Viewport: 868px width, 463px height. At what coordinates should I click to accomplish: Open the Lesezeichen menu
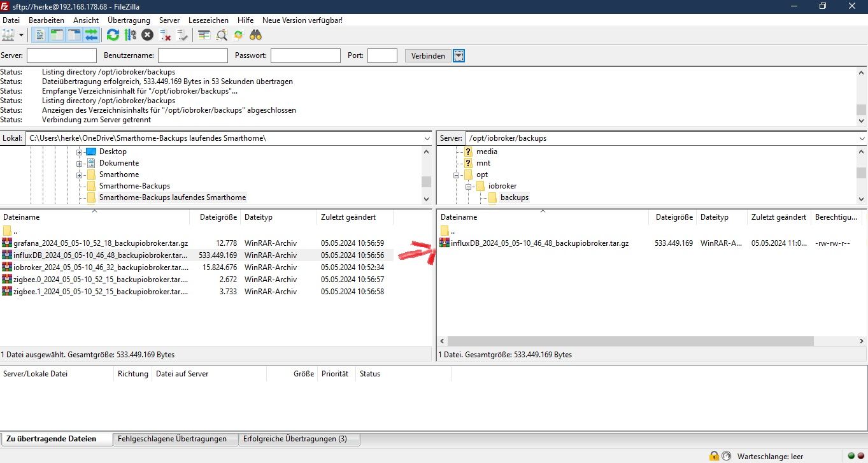pyautogui.click(x=208, y=20)
